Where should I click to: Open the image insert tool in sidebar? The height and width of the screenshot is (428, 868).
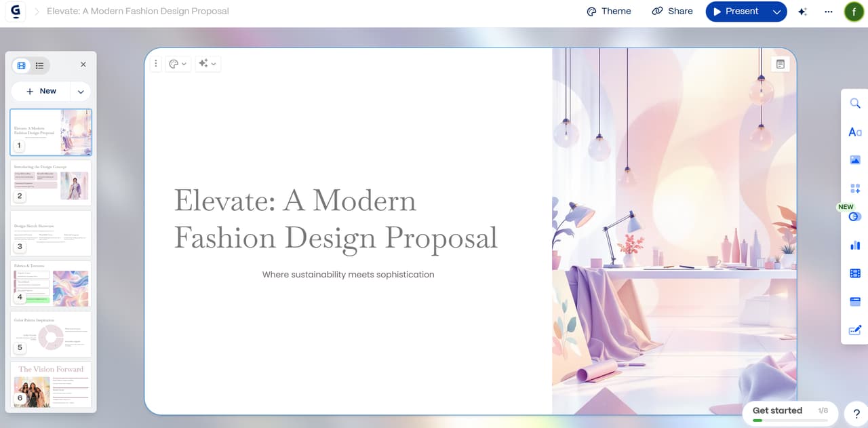click(854, 160)
